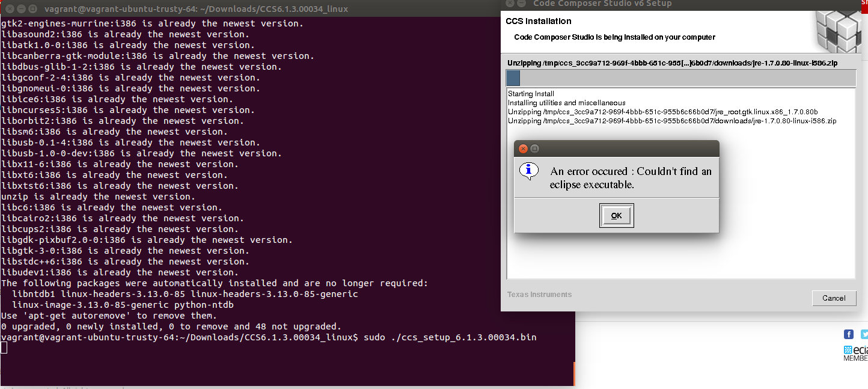The height and width of the screenshot is (389, 868).
Task: Click OK in the eclipse error dialog
Action: [x=616, y=216]
